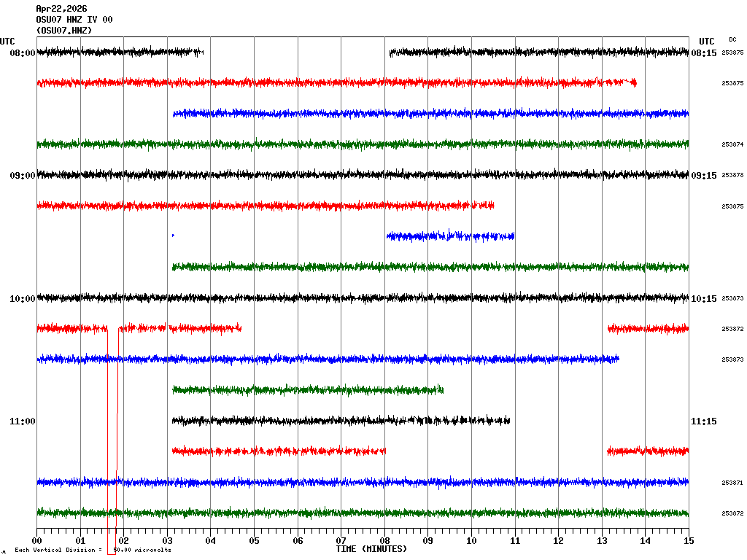Click the 00 minute tick label
The image size is (747, 560).
tap(37, 541)
